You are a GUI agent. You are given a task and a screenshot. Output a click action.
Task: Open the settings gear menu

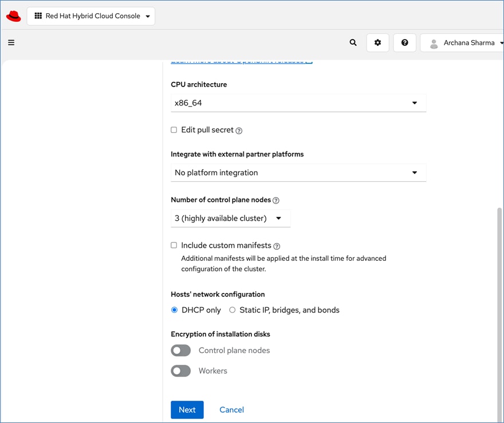click(x=377, y=42)
